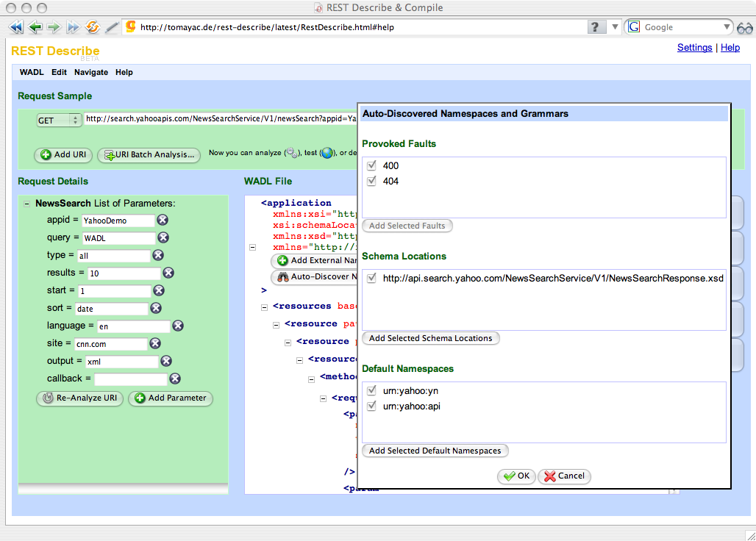Remove the language parameter via X icon
The width and height of the screenshot is (756, 541).
point(178,326)
